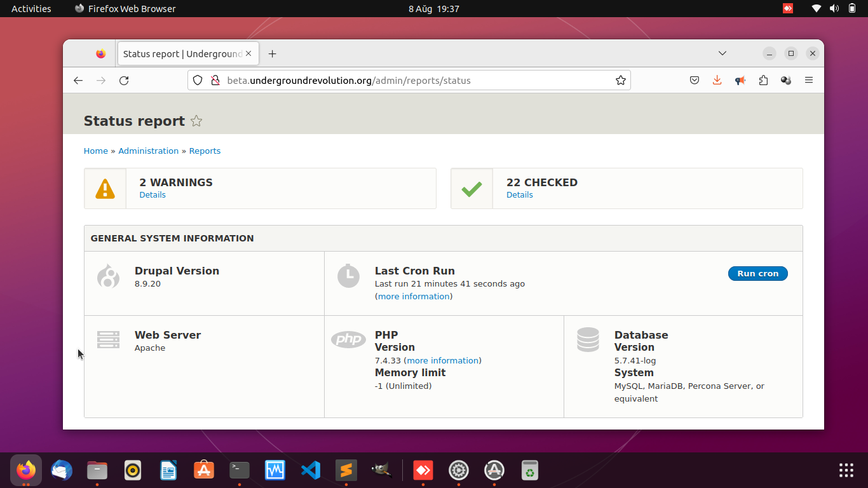Open the clock and calendar in the top bar

click(434, 9)
